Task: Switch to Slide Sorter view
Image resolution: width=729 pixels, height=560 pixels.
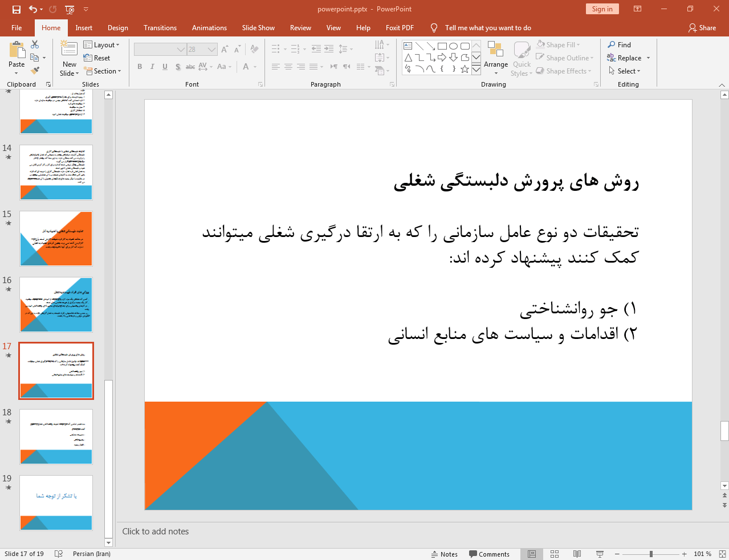Action: [555, 554]
